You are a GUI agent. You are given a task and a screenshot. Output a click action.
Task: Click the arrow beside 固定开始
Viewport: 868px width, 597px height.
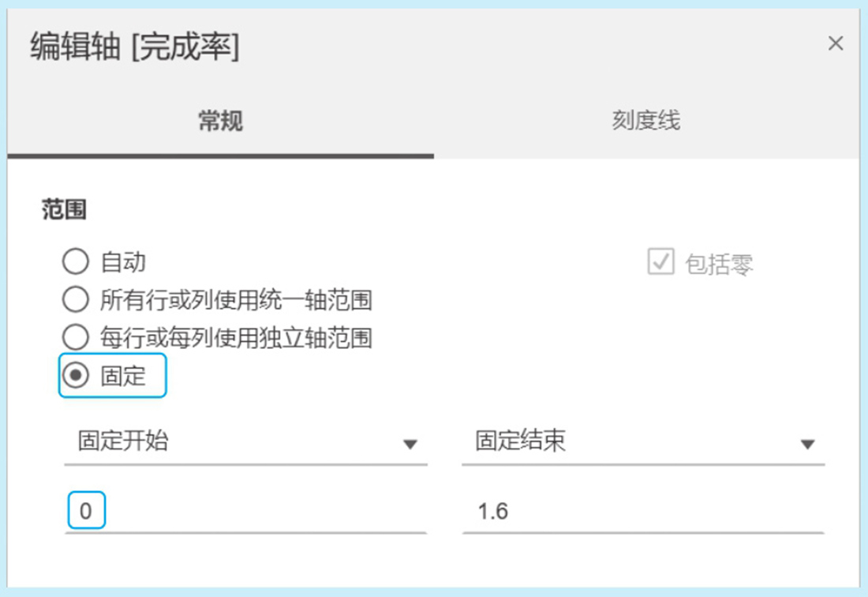coord(410,445)
